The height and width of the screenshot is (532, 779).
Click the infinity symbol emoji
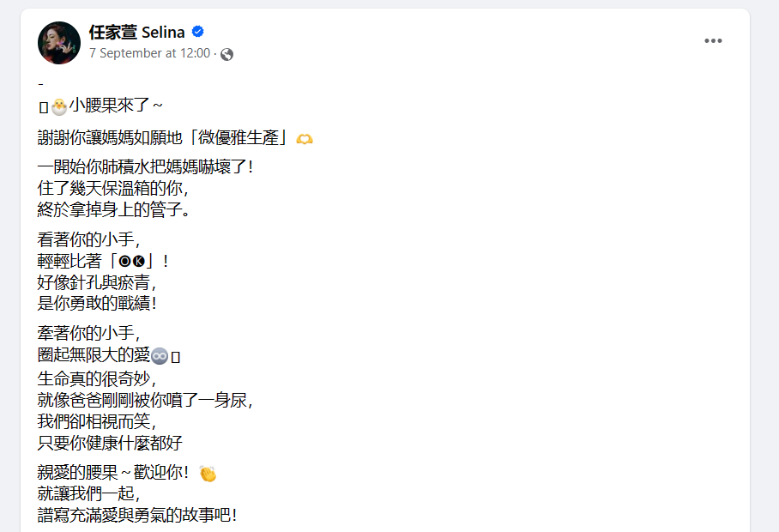(159, 355)
